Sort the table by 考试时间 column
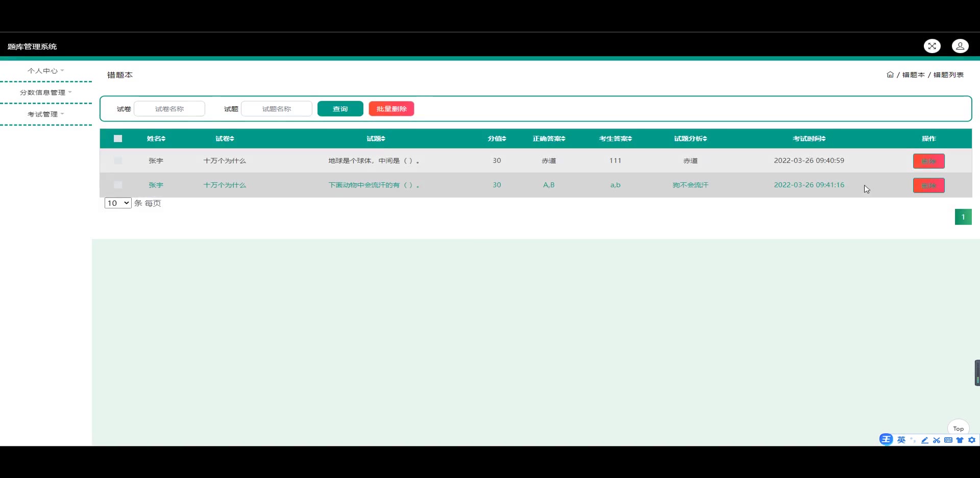The height and width of the screenshot is (478, 980). pos(809,138)
